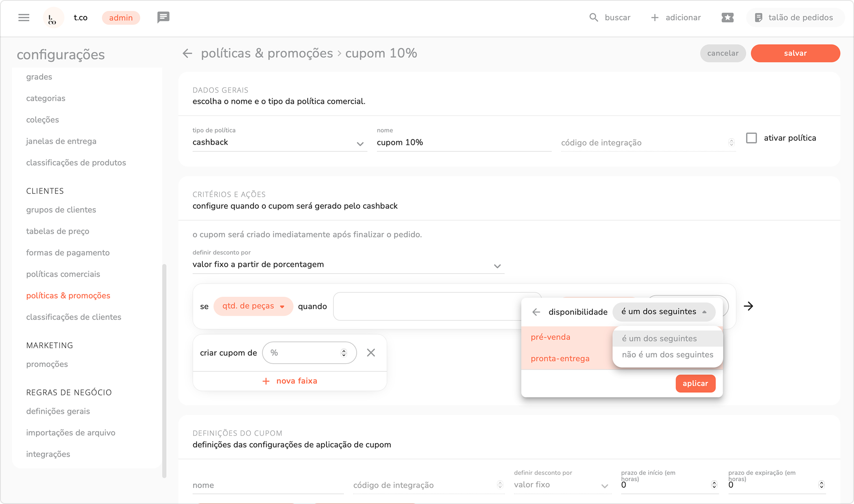Screen dimensions: 854x504
Task: Go back using arrow beside políticas & promoções
Action: point(187,53)
